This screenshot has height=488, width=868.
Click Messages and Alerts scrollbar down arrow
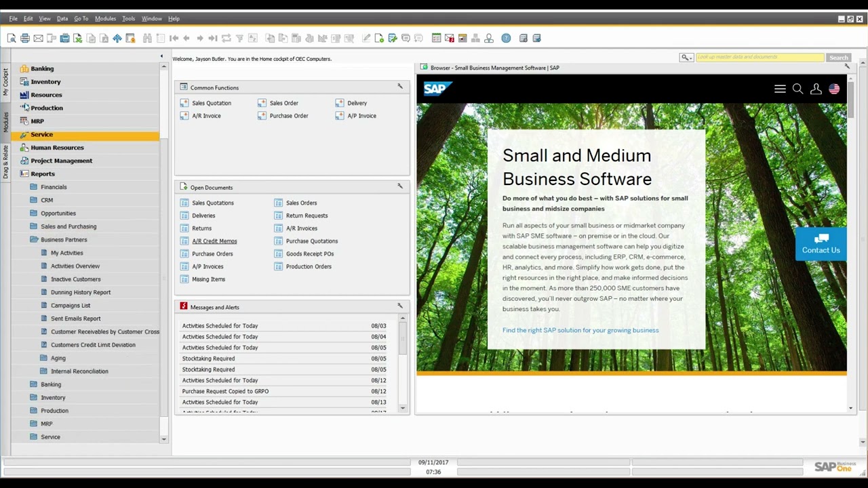(x=403, y=407)
